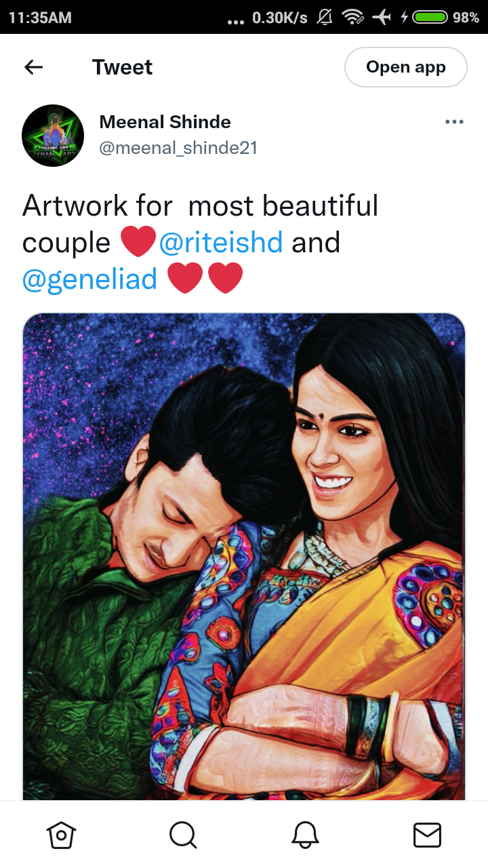Tap the battery indicator showing 98%
The height and width of the screenshot is (868, 488).
click(445, 17)
